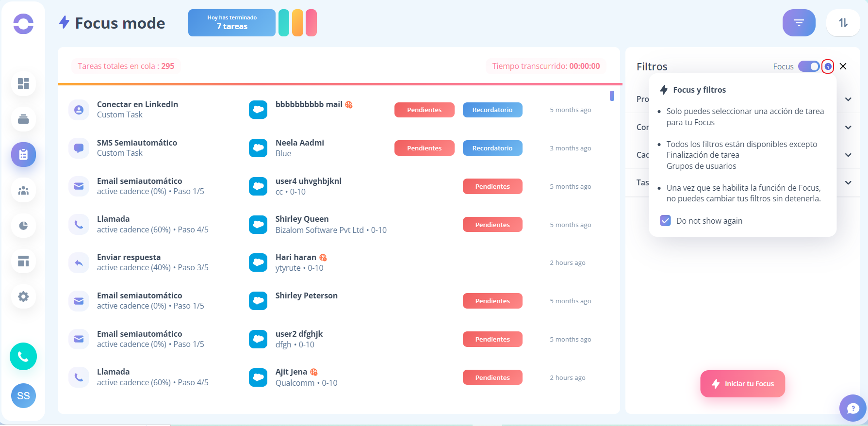This screenshot has width=868, height=426.
Task: Click the Focus y filtros heading
Action: coord(699,90)
